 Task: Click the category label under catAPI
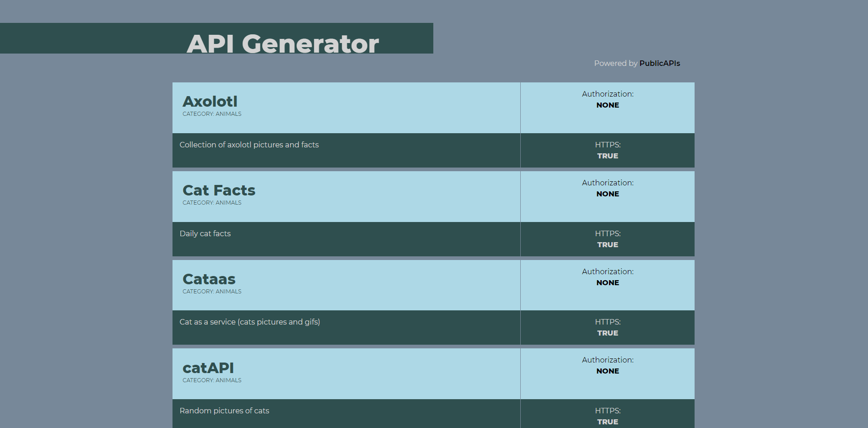coord(212,380)
